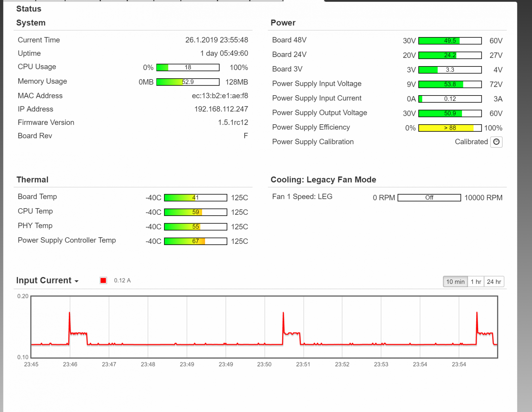The image size is (532, 412).
Task: Click the Power Supply Calibration gauge icon
Action: 496,142
